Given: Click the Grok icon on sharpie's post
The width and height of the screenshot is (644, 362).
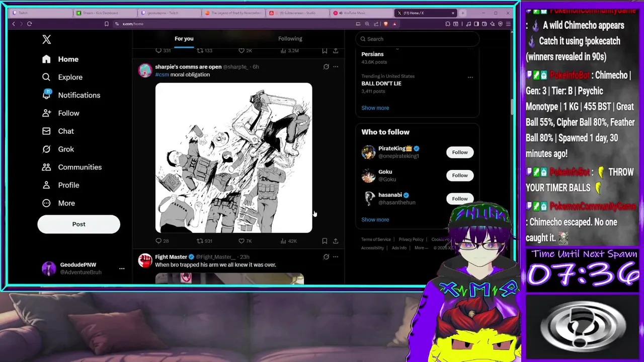Looking at the screenshot, I should [326, 66].
